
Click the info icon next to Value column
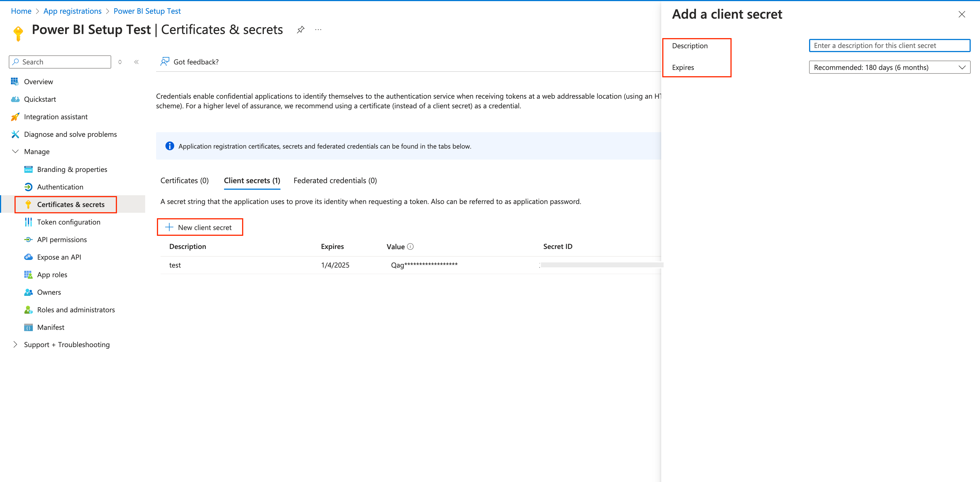click(410, 246)
